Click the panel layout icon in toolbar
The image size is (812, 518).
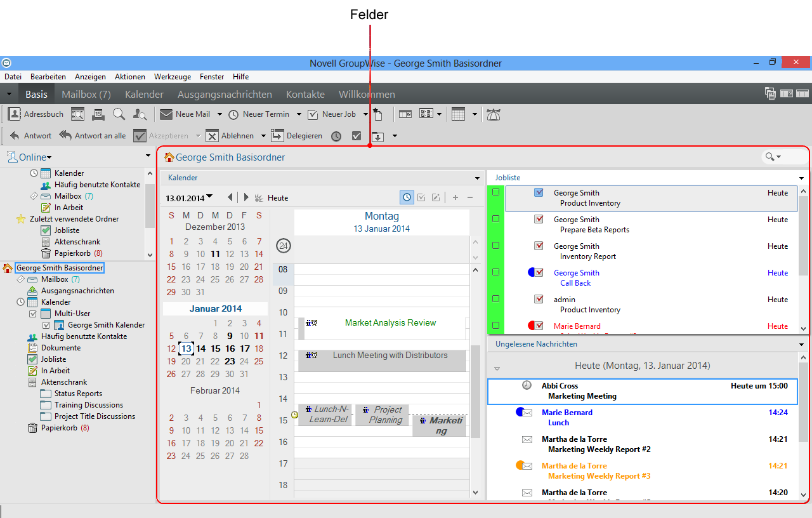pos(426,114)
